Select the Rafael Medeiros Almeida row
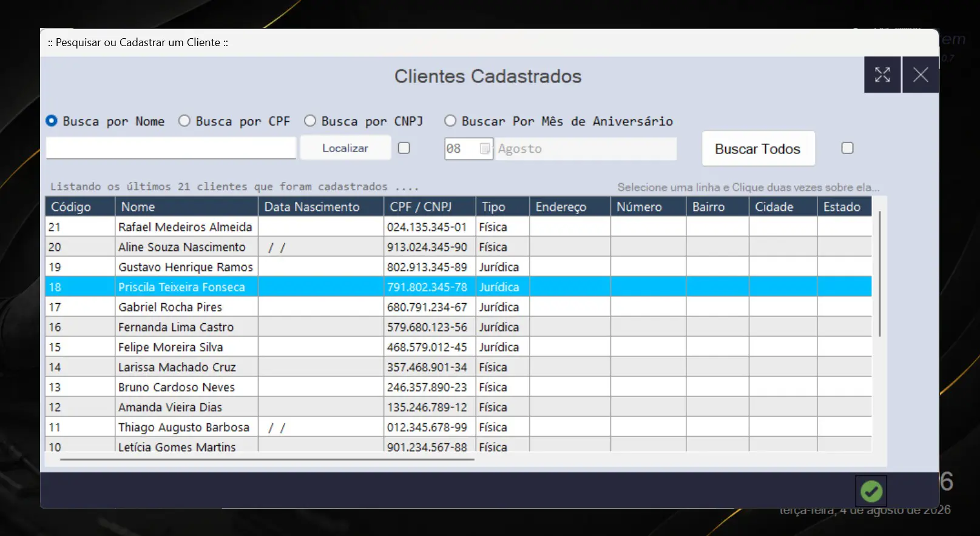Screen dimensions: 980x536 [x=458, y=227]
